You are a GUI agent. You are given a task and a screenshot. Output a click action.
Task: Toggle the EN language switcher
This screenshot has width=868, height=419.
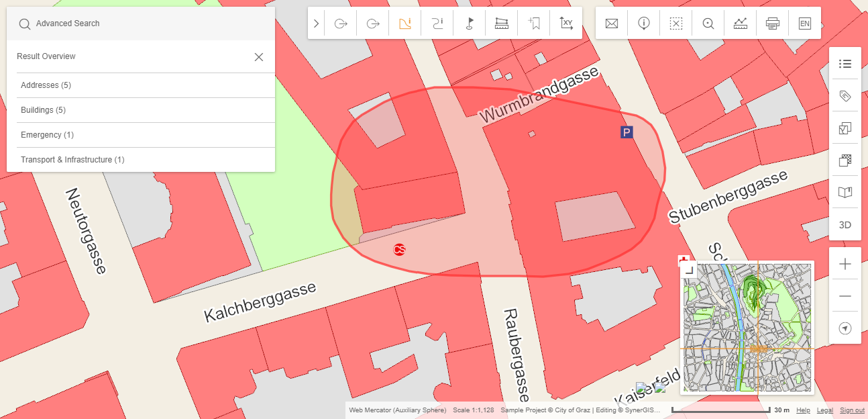click(804, 23)
